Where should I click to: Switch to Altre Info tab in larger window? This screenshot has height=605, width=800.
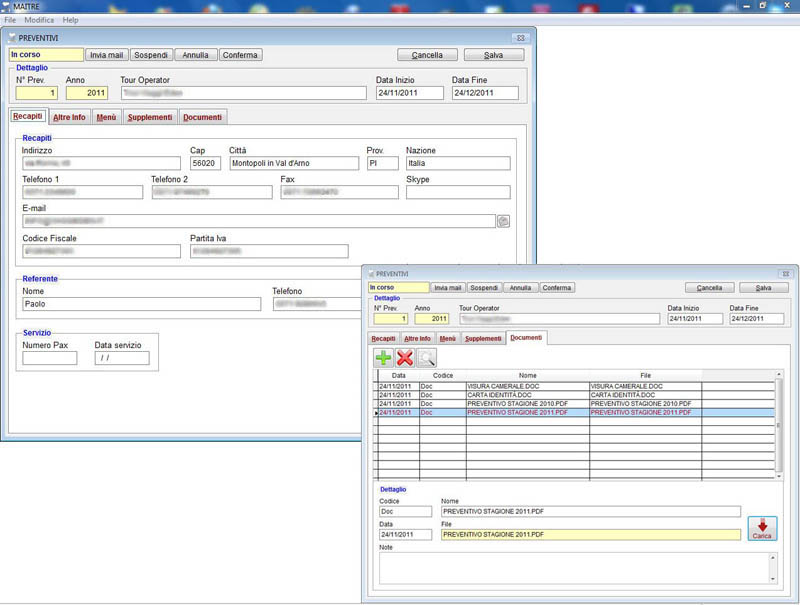click(x=69, y=117)
